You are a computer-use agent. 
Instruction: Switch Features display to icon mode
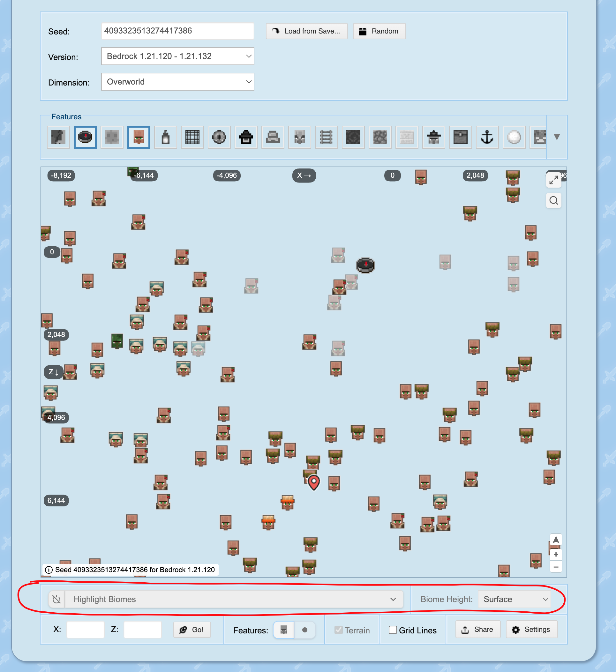click(x=284, y=630)
